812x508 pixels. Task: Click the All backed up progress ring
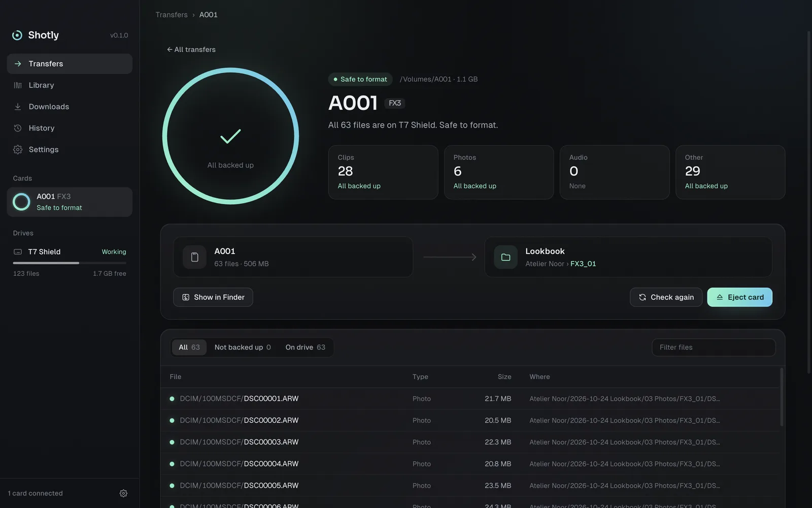(230, 136)
